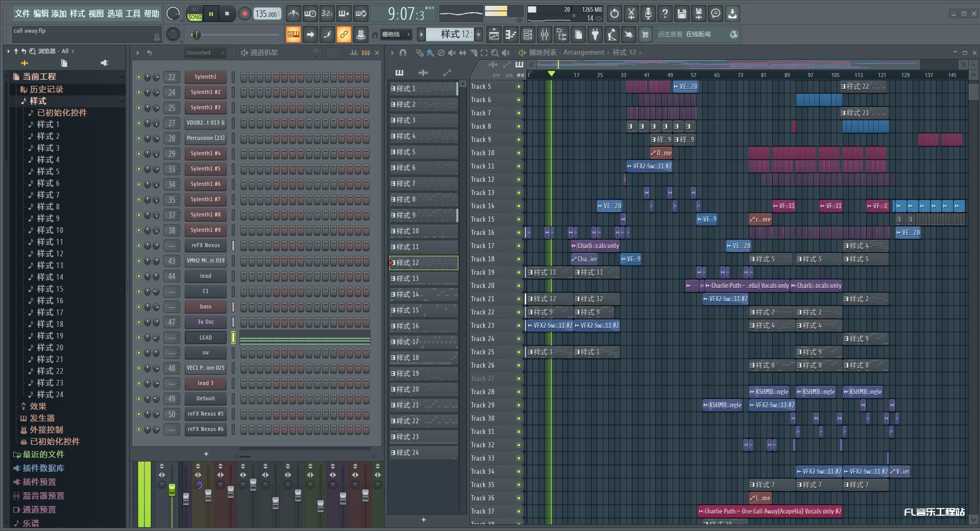This screenshot has width=980, height=531.
Task: Toggle typing keyboard to piano icon
Action: tap(293, 35)
